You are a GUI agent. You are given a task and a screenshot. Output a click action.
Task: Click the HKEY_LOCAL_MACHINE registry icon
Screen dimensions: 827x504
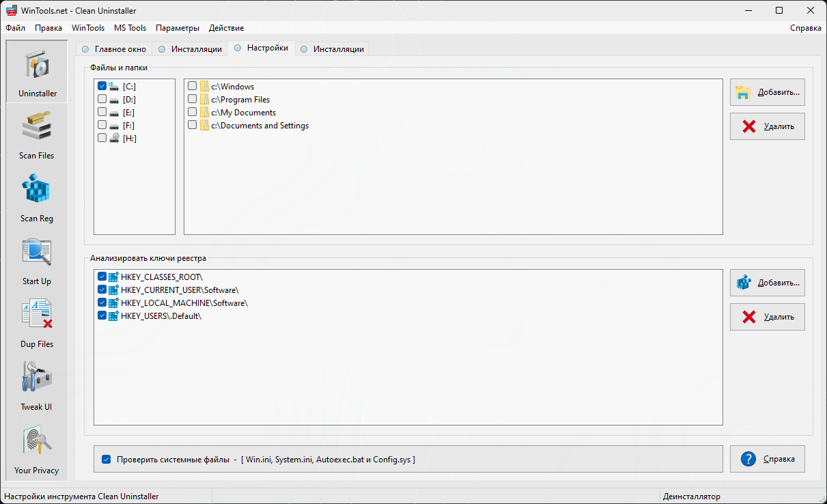(113, 303)
